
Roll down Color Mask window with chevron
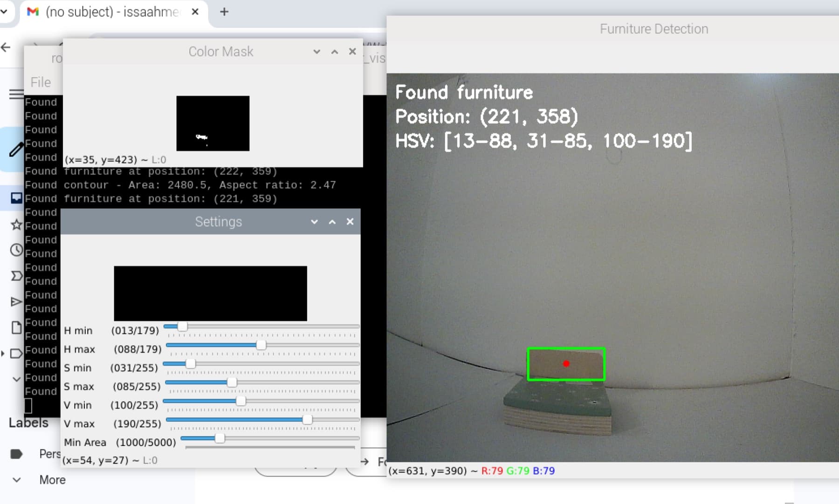coord(316,51)
